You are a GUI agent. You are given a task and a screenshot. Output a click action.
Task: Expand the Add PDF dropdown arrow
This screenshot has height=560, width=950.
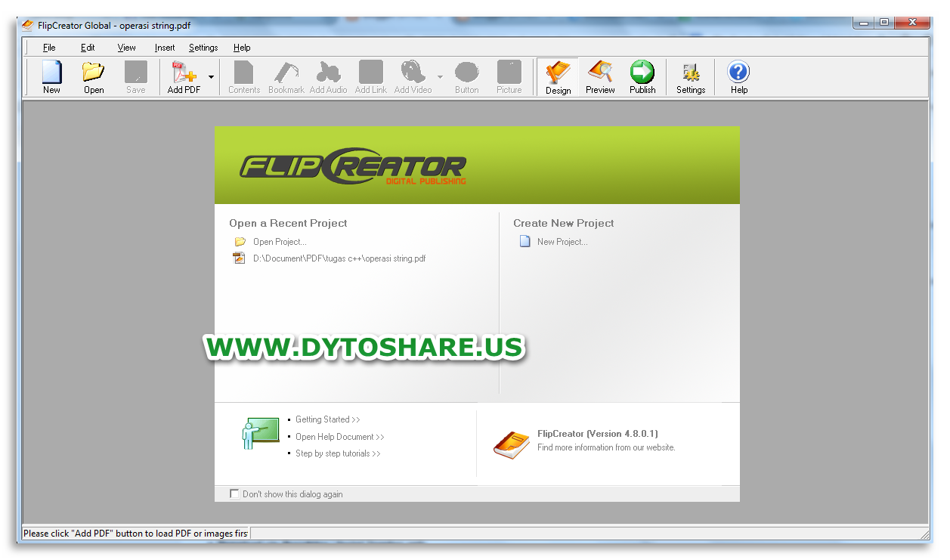(x=211, y=77)
